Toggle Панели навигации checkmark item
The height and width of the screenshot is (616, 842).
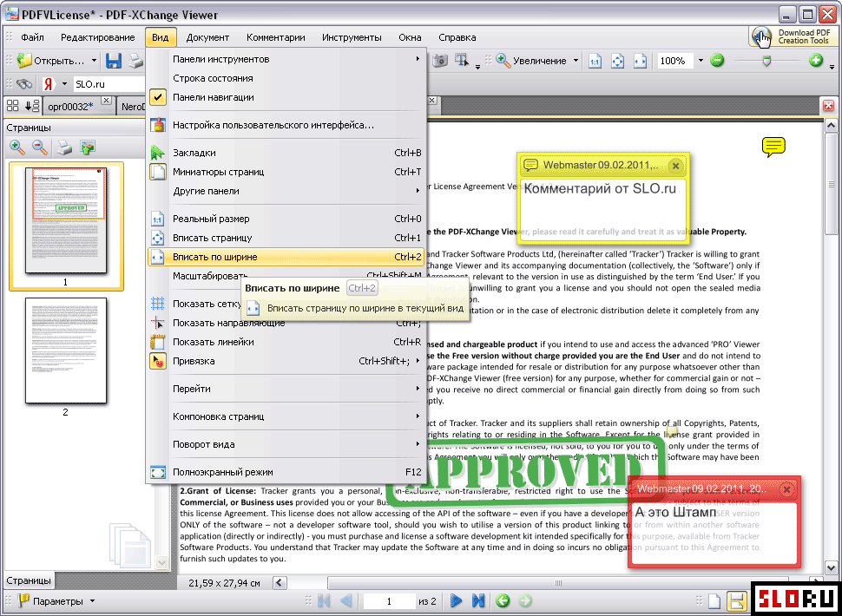(286, 97)
